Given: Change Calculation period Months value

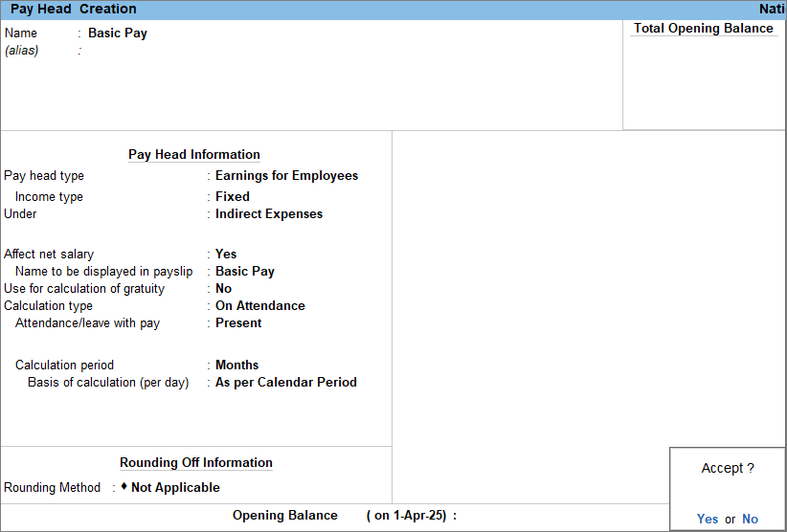Looking at the screenshot, I should pos(237,366).
